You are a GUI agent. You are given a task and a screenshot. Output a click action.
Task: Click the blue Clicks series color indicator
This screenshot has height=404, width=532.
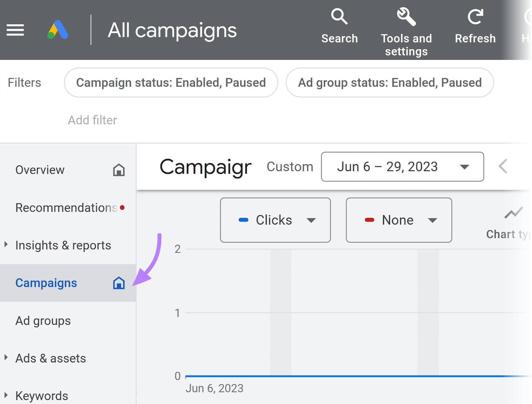coord(244,220)
